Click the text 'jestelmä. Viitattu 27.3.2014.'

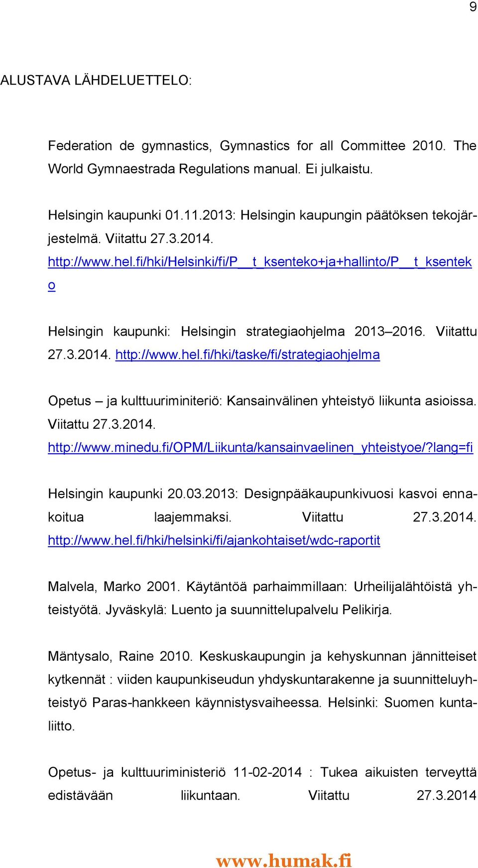(130, 239)
